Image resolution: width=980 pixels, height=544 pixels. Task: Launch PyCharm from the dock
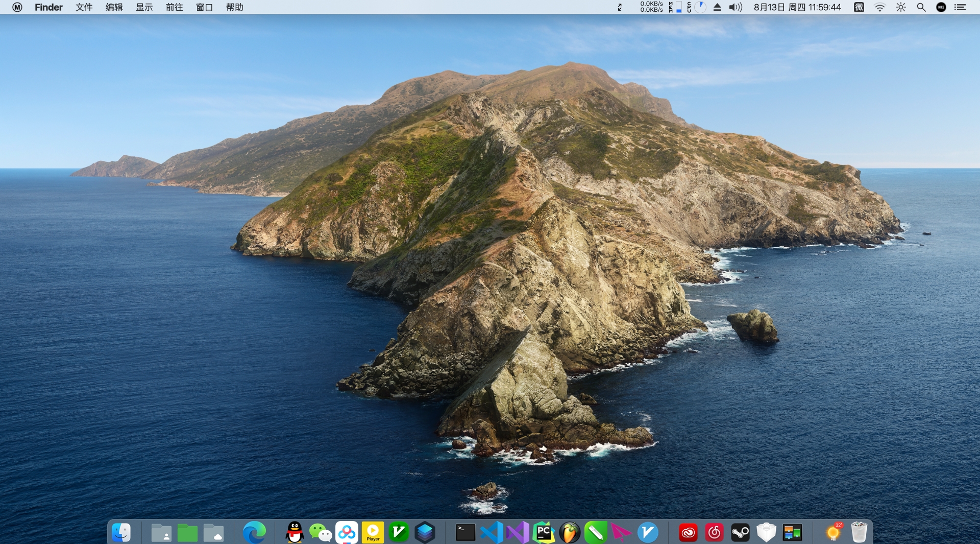coord(544,533)
